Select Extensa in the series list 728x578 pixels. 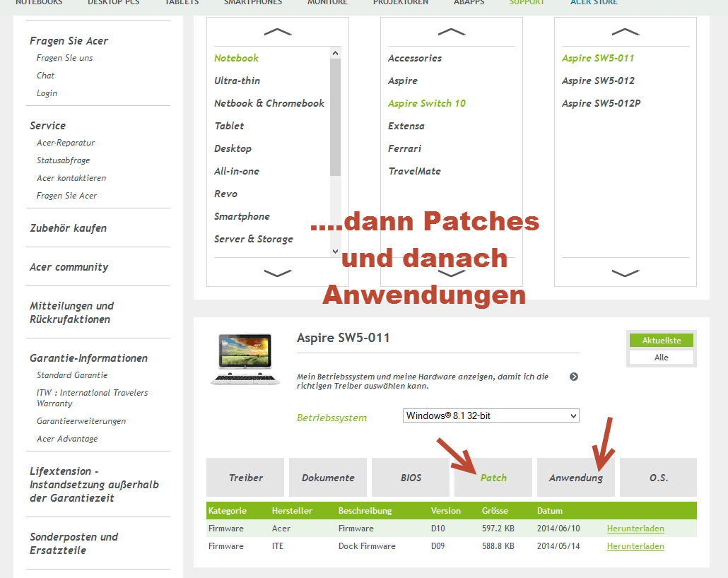(406, 126)
